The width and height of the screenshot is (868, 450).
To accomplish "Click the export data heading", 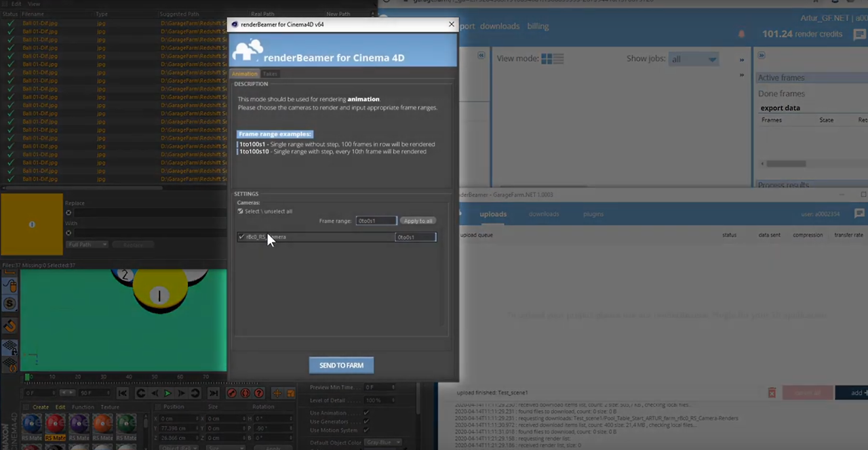I will pyautogui.click(x=780, y=108).
